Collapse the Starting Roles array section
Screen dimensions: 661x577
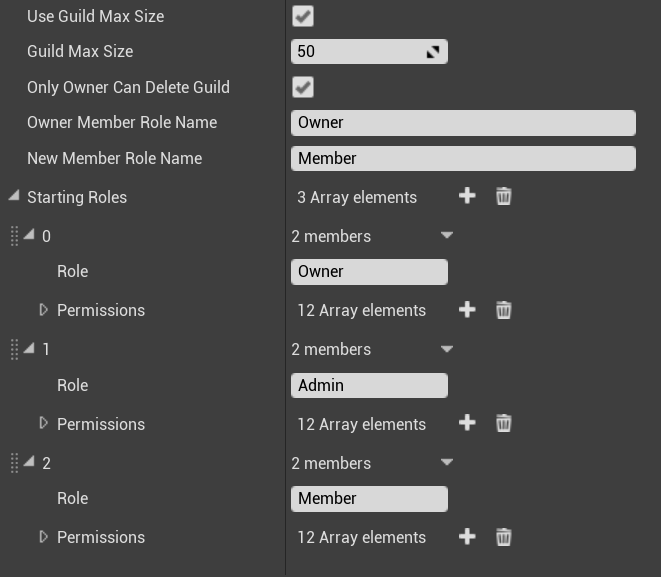13,197
